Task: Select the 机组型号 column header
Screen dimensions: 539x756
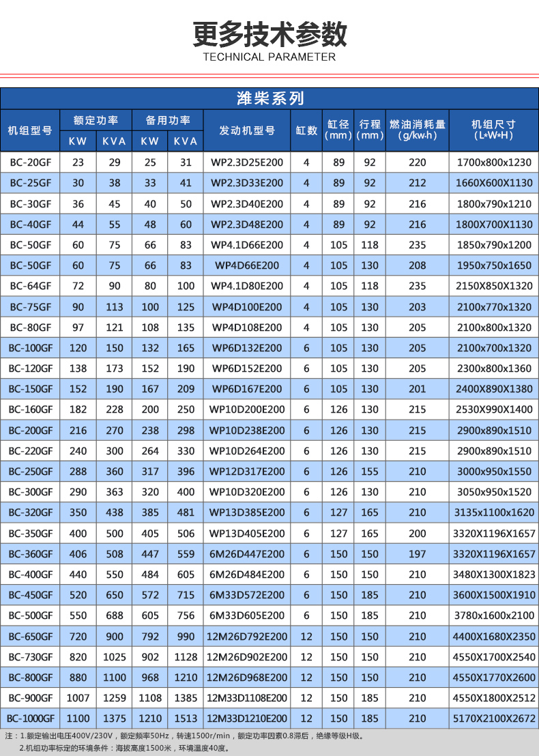Action: coord(30,130)
